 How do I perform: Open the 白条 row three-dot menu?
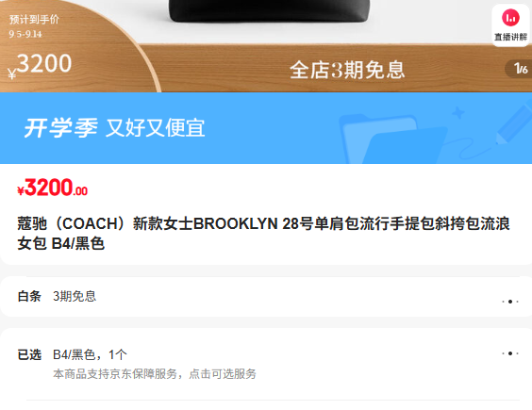[x=510, y=302]
